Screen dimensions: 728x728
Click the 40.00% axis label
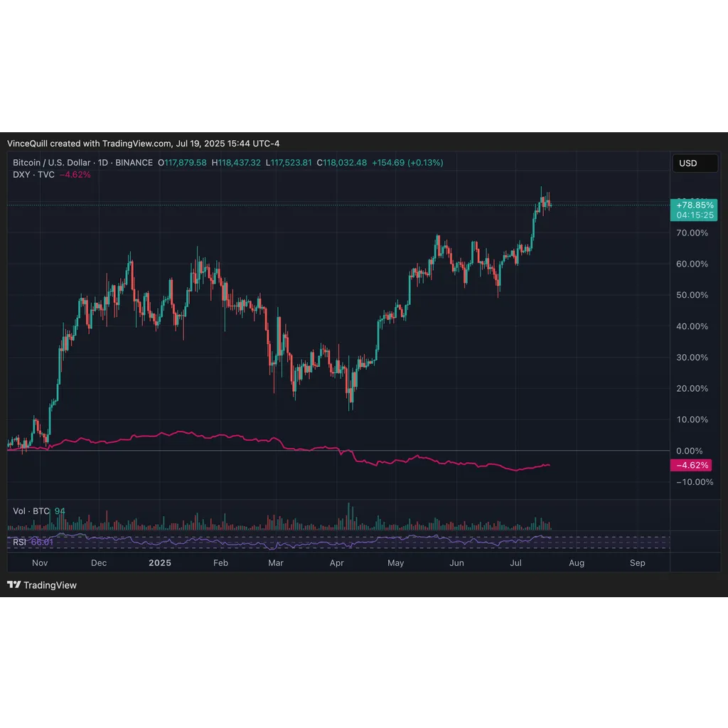692,326
